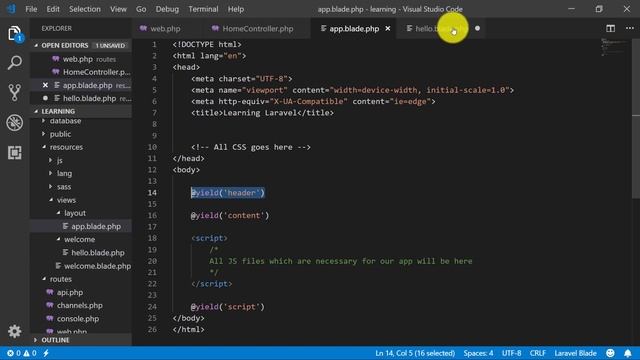Open the File menu
Viewport: 640px width, 360px height.
point(31,9)
